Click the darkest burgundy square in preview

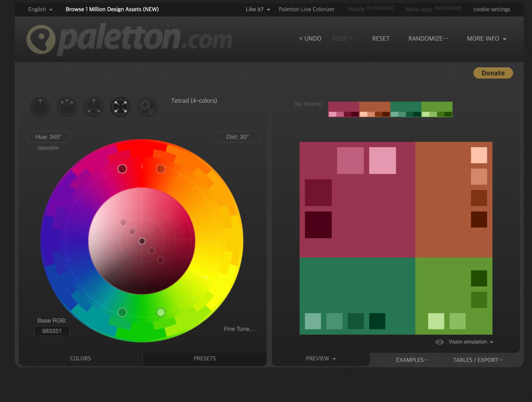318,225
